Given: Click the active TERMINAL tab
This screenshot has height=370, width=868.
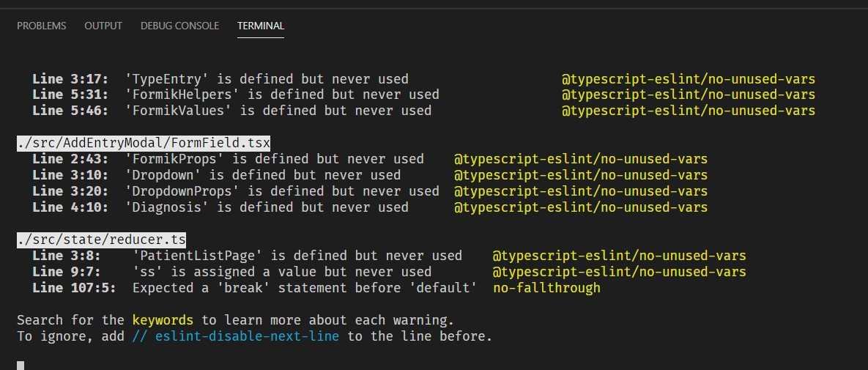Looking at the screenshot, I should pos(261,26).
